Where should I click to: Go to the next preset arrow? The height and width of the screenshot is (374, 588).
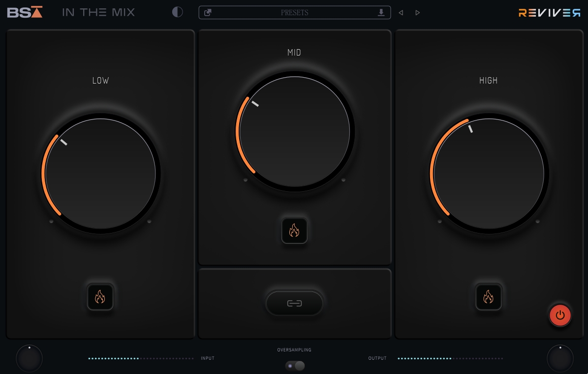pos(417,13)
